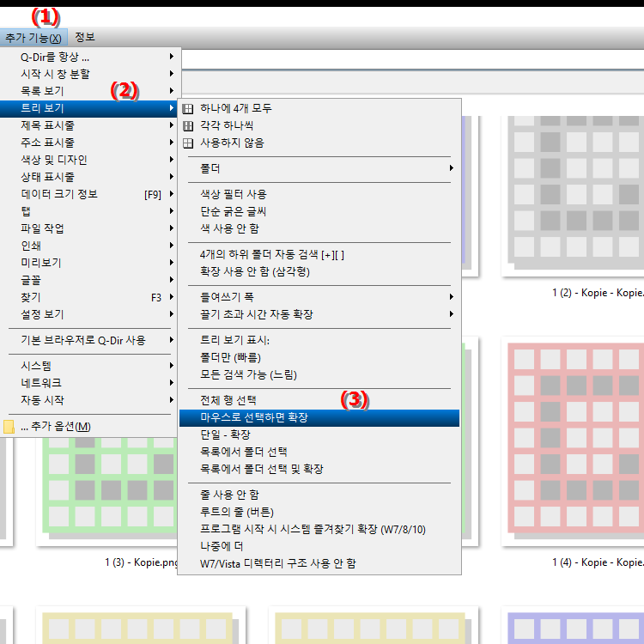
Task: Open the '찾기' F3 submenu
Action: coord(88,297)
